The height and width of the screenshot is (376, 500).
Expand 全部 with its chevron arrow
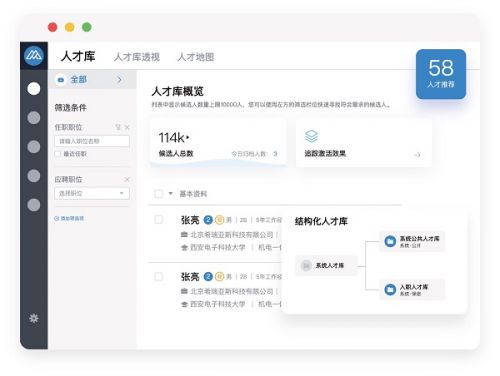tap(119, 80)
